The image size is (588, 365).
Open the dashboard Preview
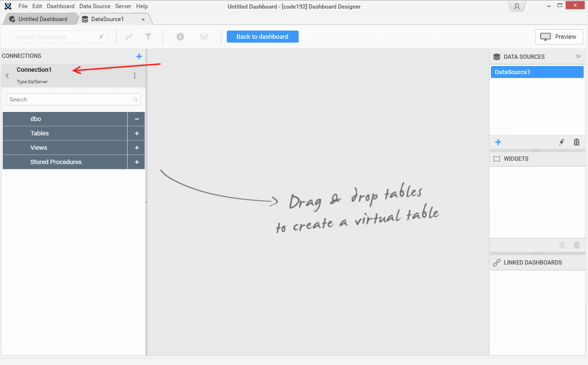click(559, 37)
